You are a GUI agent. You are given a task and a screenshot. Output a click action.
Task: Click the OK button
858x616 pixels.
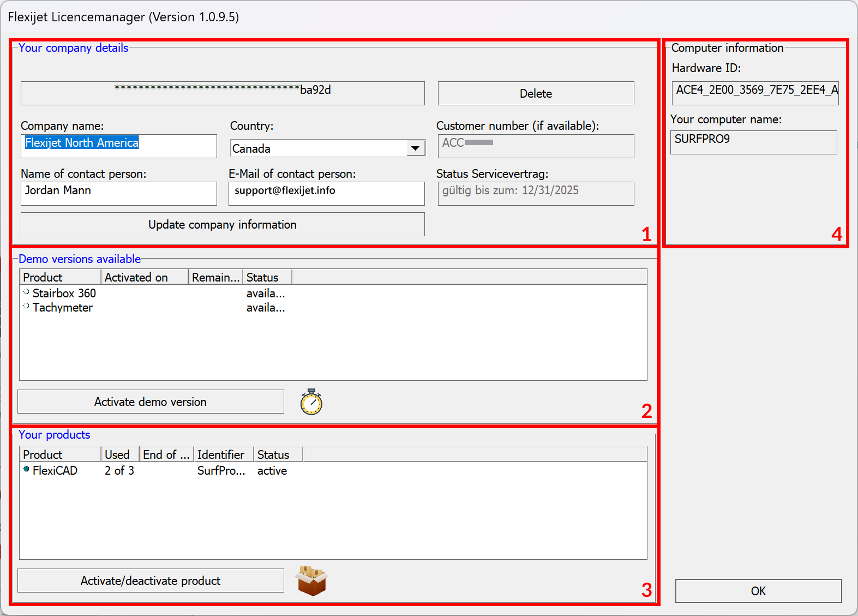coord(758,591)
